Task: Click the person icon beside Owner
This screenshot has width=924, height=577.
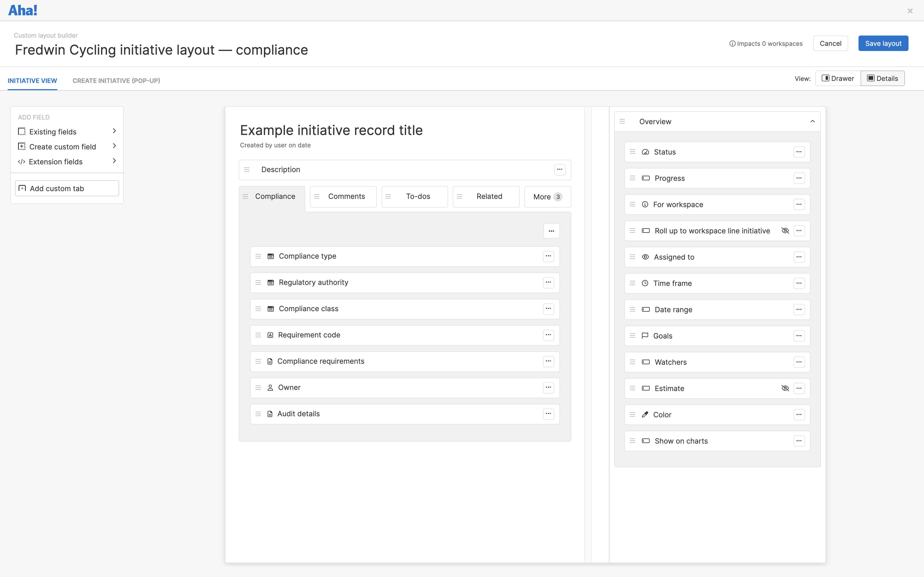Action: tap(270, 387)
